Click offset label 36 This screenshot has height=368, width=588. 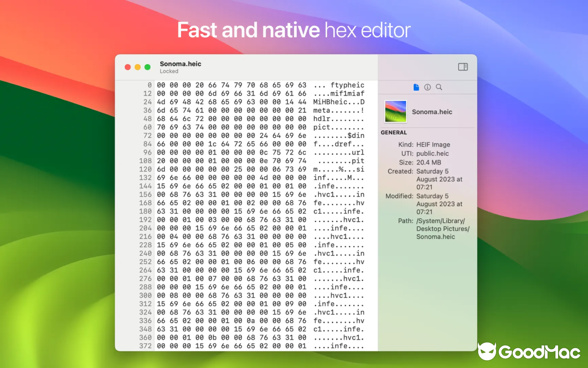click(147, 110)
